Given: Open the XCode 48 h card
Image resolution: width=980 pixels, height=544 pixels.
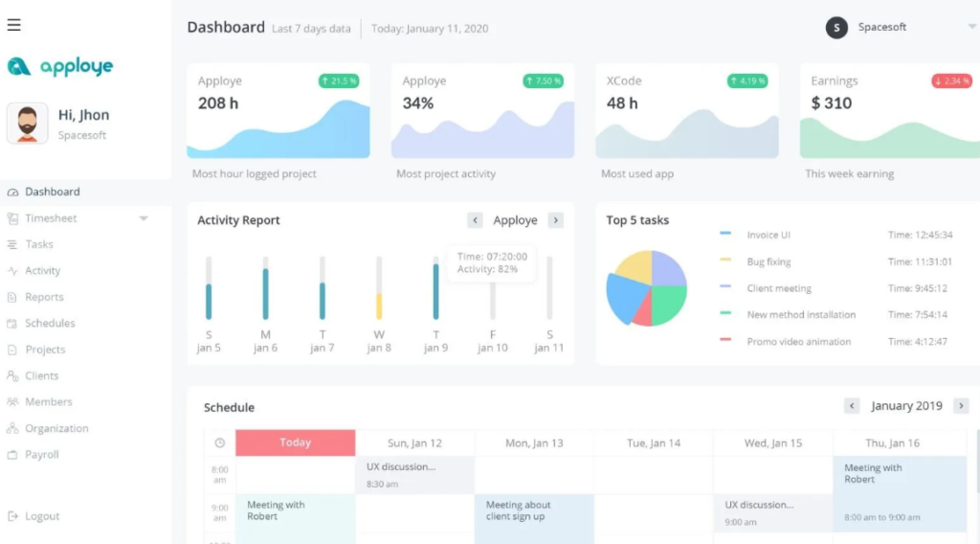Looking at the screenshot, I should [687, 111].
